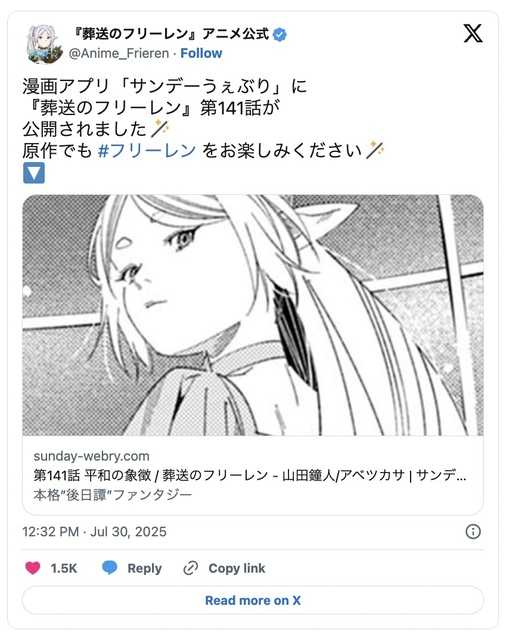Open the 第141話 平和の象徴 card title

[250, 475]
